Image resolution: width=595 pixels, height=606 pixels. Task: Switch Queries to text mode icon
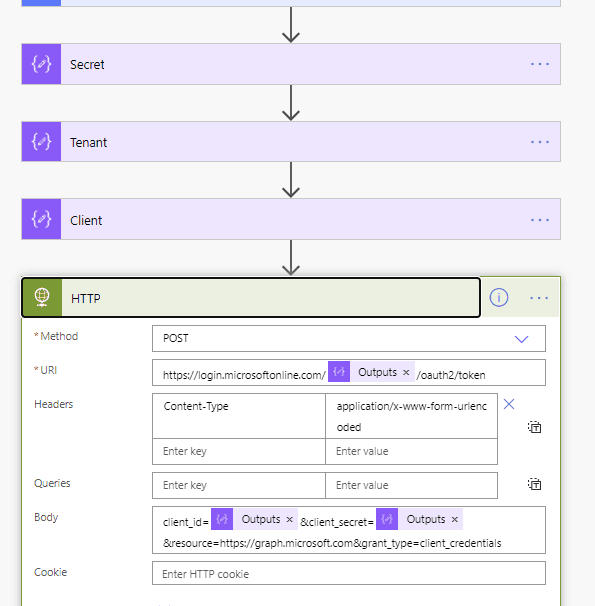[534, 484]
